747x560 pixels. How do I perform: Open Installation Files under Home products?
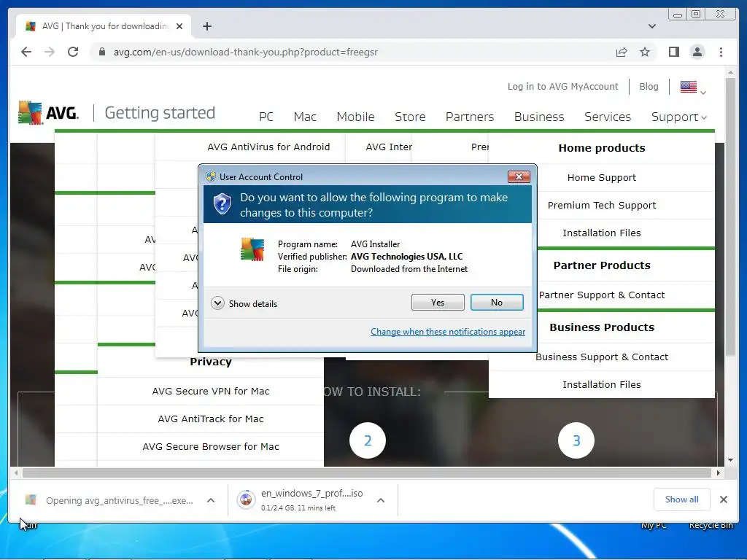(x=602, y=233)
